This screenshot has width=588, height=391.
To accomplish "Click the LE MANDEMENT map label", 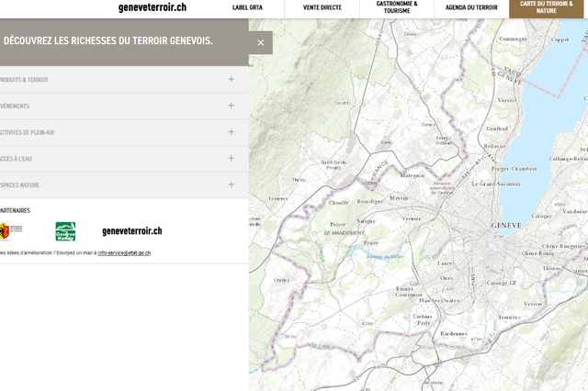I will point(344,233).
